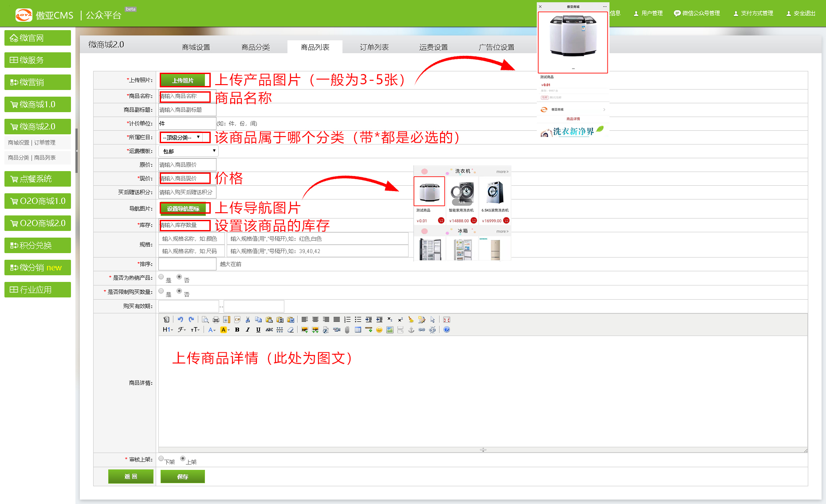Open 微营销 in the left sidebar
Screen dimensions: 826x504
tap(38, 82)
